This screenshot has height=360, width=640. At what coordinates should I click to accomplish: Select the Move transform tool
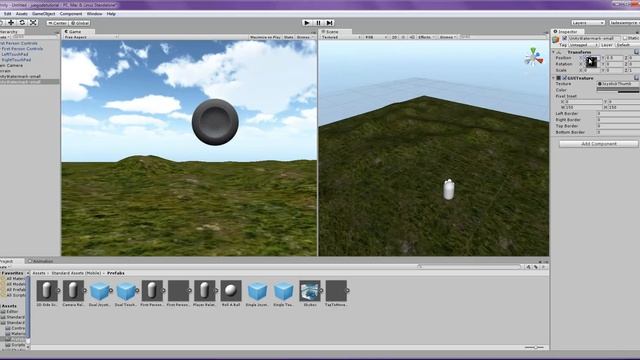(11, 23)
